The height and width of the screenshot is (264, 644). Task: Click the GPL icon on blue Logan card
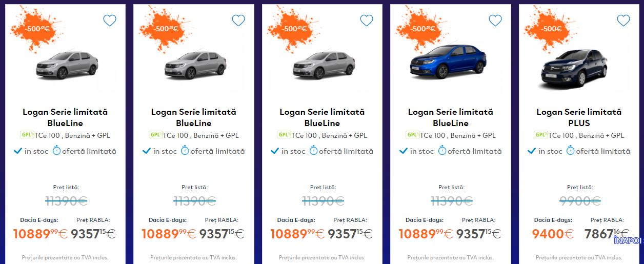(412, 135)
